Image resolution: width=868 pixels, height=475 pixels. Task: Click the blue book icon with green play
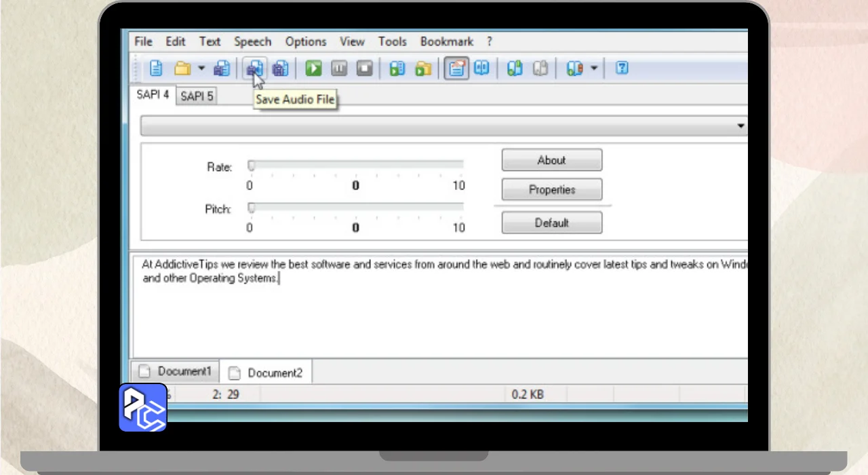[397, 68]
